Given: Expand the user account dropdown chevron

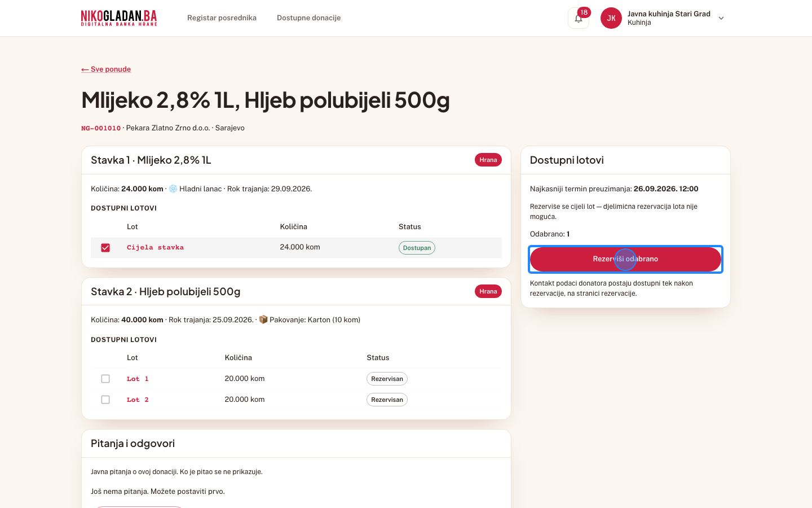Looking at the screenshot, I should point(721,18).
